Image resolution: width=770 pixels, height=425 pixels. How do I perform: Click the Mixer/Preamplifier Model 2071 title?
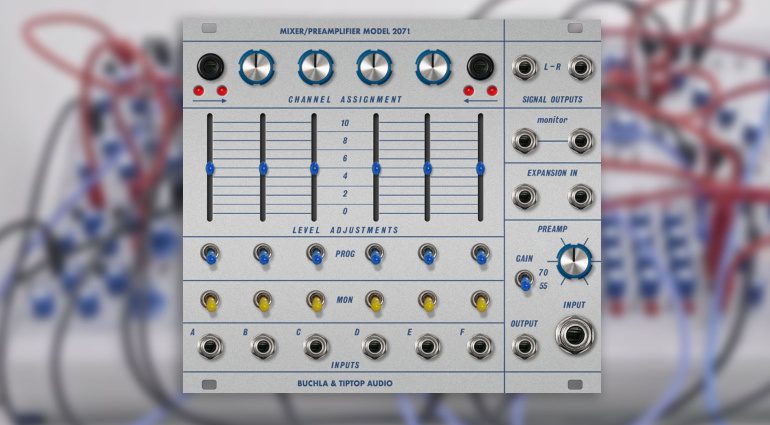[x=345, y=31]
